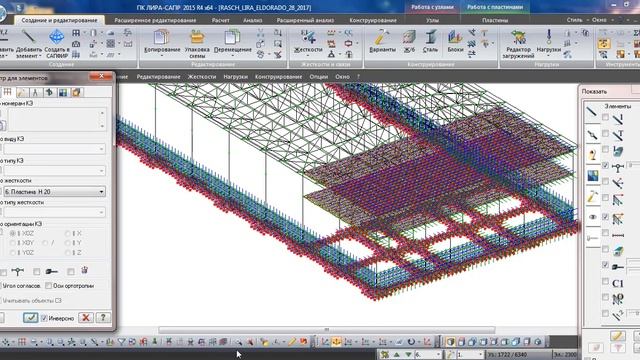Expand the Добавить элемент dropdown arrow

pyautogui.click(x=40, y=56)
